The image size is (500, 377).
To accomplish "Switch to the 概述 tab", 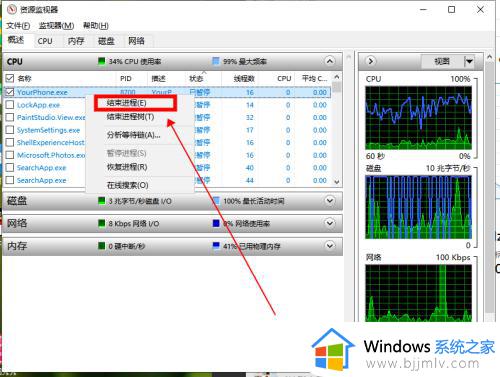I will click(x=16, y=40).
